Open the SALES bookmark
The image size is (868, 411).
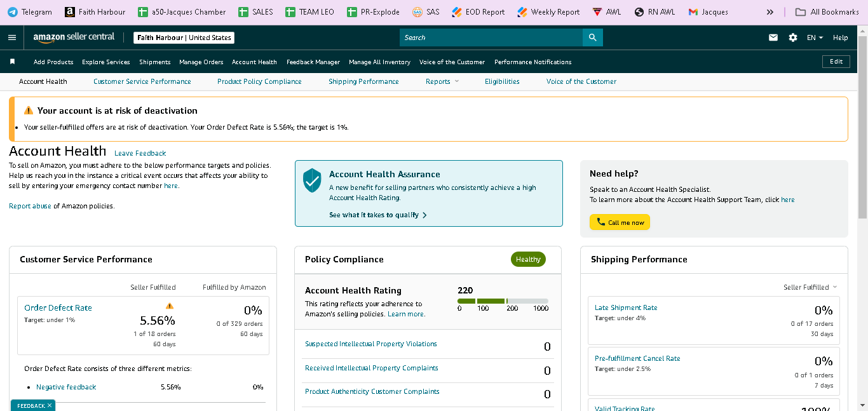click(256, 12)
